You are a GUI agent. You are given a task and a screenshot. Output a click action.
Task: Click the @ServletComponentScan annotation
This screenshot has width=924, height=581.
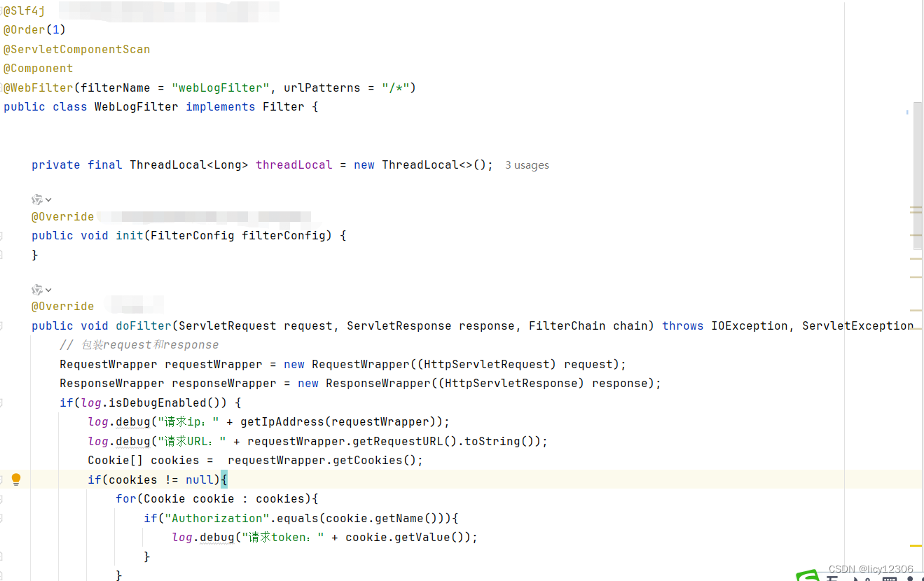point(77,49)
